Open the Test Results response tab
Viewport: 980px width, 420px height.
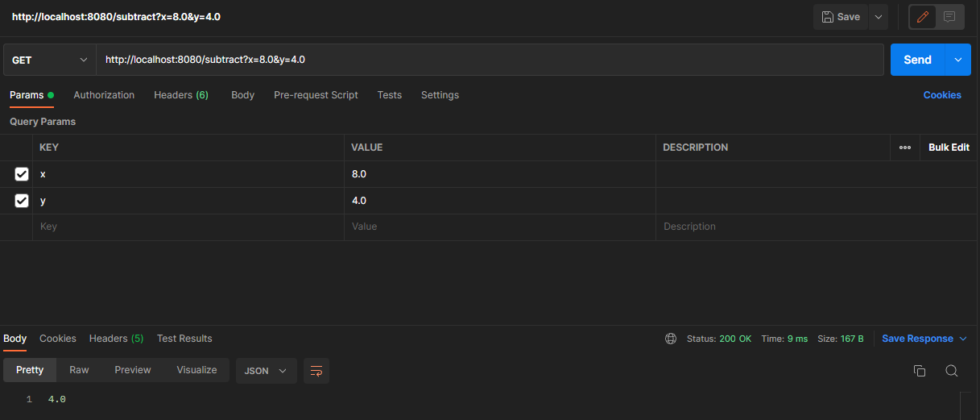pyautogui.click(x=184, y=339)
